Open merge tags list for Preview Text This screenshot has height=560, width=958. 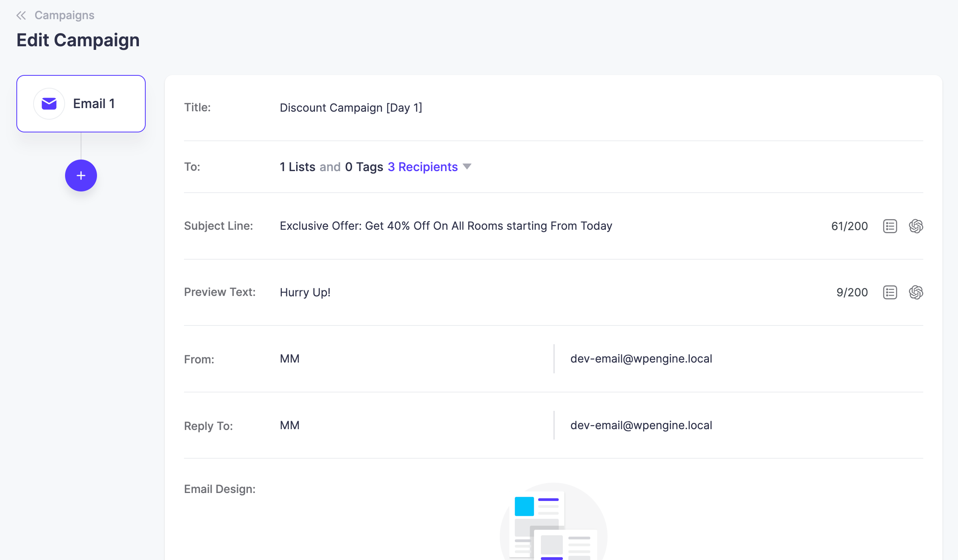click(890, 292)
